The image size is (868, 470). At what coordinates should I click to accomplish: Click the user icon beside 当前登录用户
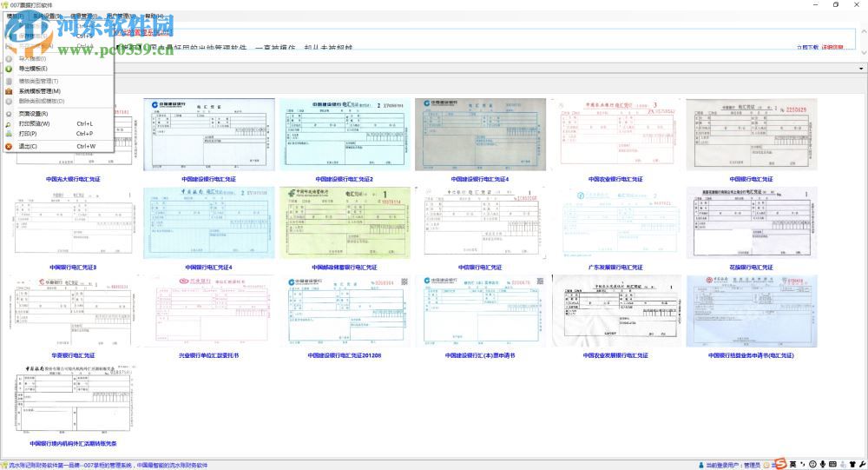(x=700, y=465)
